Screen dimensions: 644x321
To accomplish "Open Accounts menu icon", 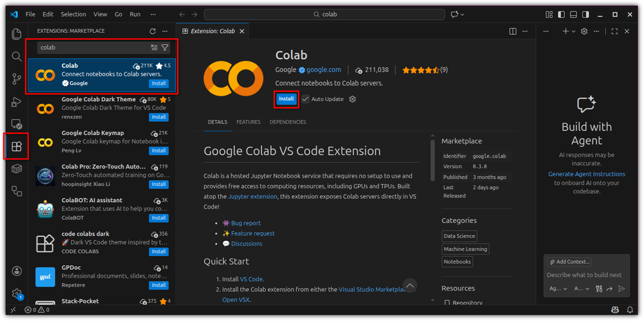I will (x=17, y=271).
